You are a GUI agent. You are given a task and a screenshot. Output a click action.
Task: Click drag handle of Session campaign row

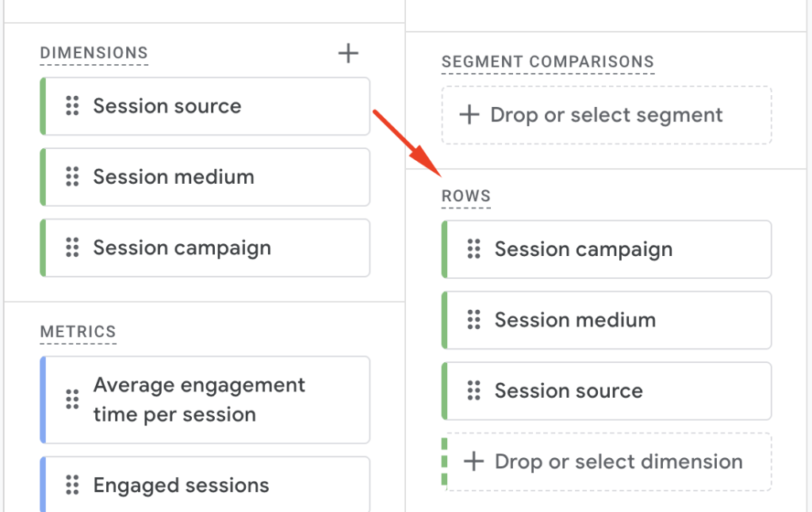pos(474,250)
